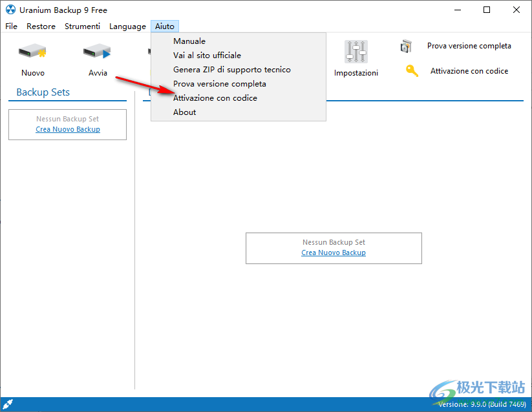Click the Avvia run backup icon
Image resolution: width=532 pixels, height=412 pixels.
tap(98, 52)
